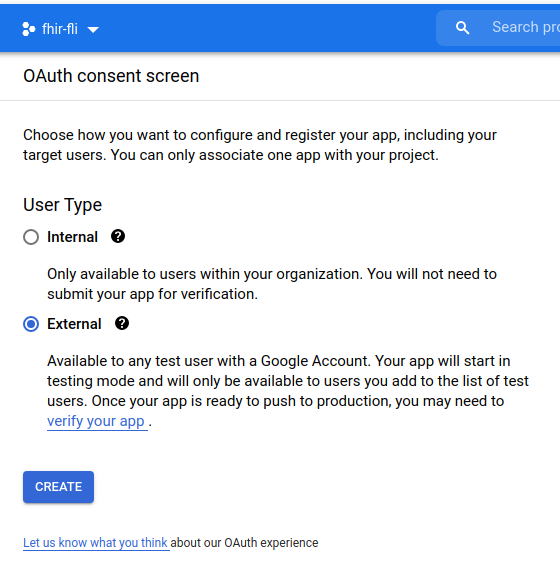The height and width of the screenshot is (584, 560).
Task: Open the verify your app link
Action: coord(96,421)
